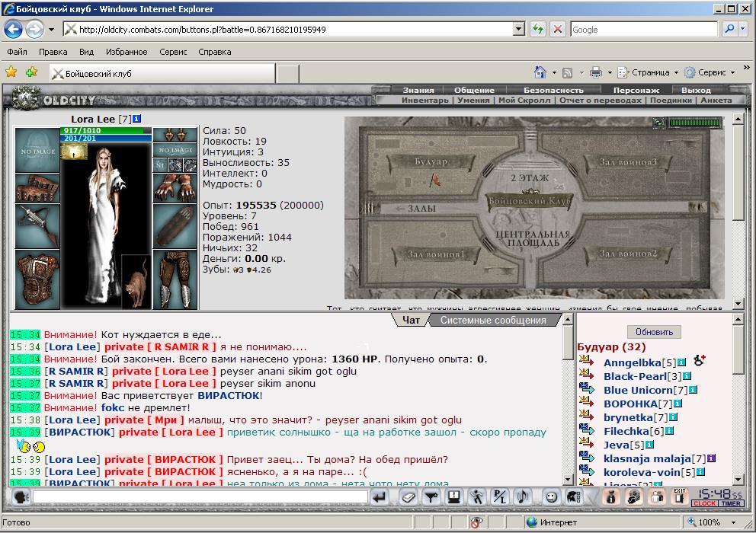Screen dimensions: 756x533
Task: Click the eraser clear-chat icon
Action: pos(408,496)
